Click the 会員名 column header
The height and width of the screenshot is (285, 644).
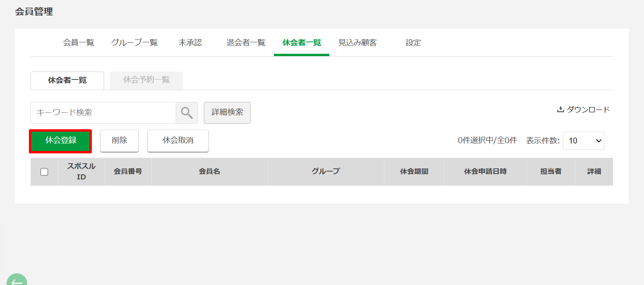[x=209, y=172]
